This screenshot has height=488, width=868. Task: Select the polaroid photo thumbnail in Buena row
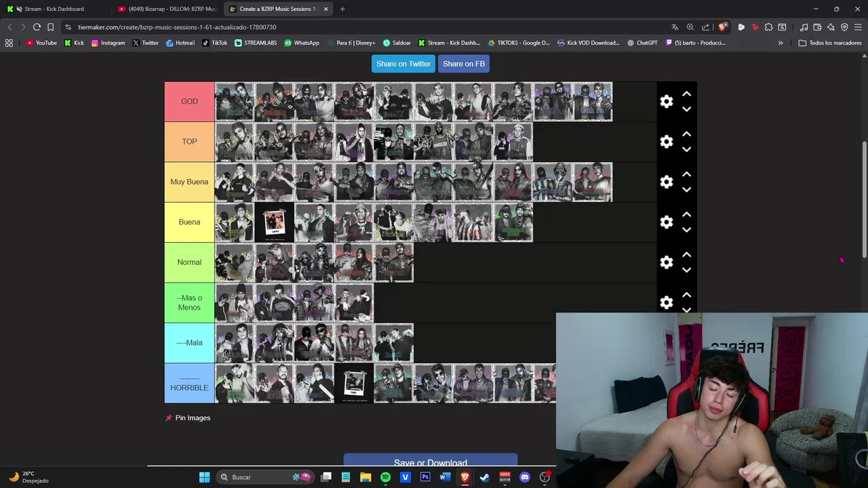click(275, 222)
